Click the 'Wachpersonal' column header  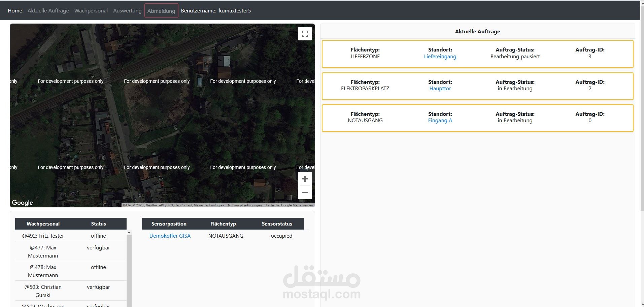[x=43, y=224]
